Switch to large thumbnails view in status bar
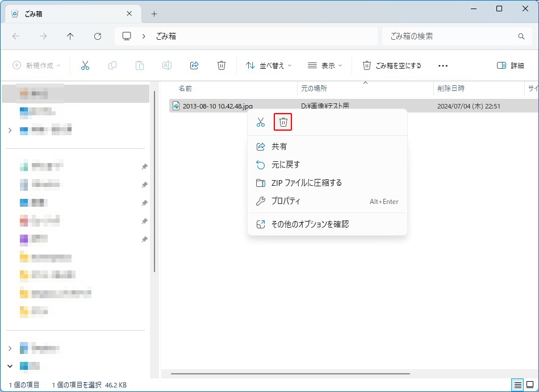 (x=530, y=385)
